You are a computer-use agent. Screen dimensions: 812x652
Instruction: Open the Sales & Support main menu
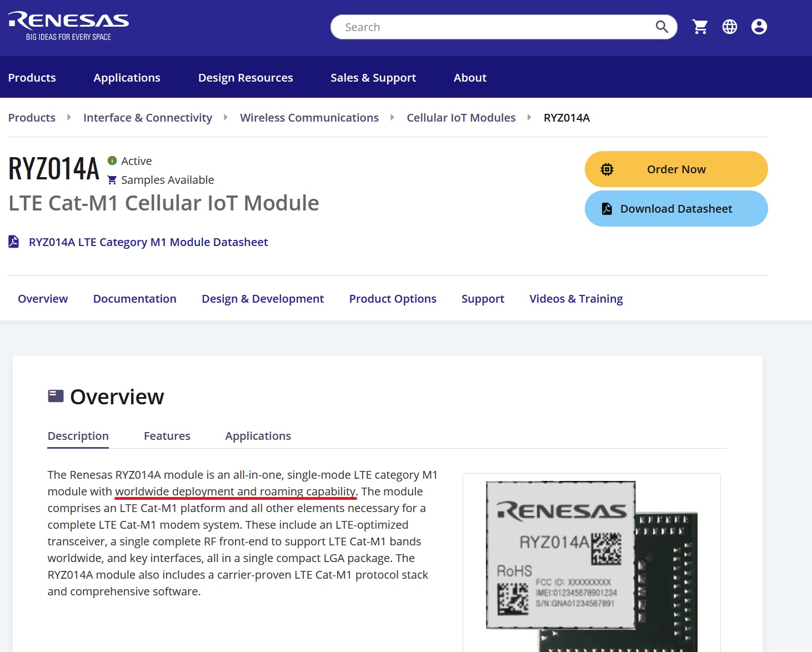click(x=373, y=78)
